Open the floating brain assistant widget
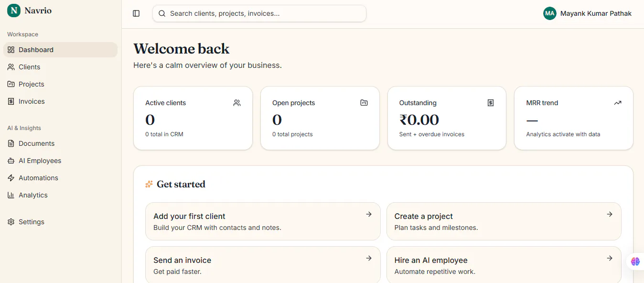The image size is (644, 283). [635, 261]
